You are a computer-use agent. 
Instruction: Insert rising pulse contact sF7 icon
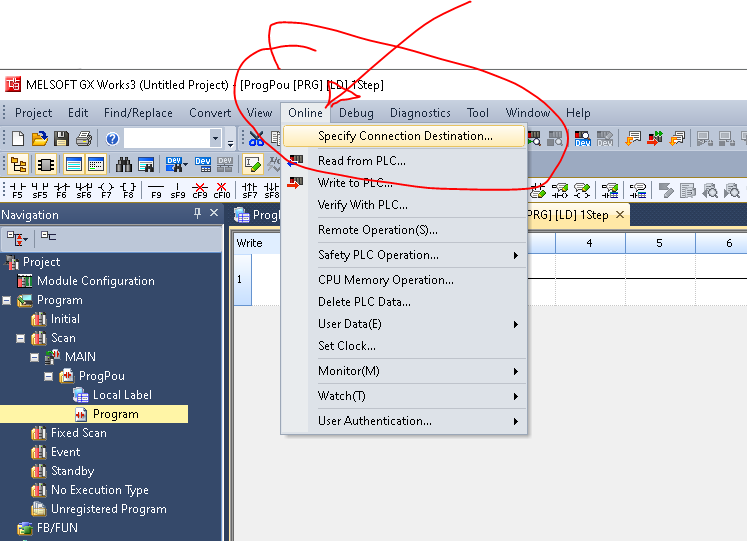coord(250,190)
